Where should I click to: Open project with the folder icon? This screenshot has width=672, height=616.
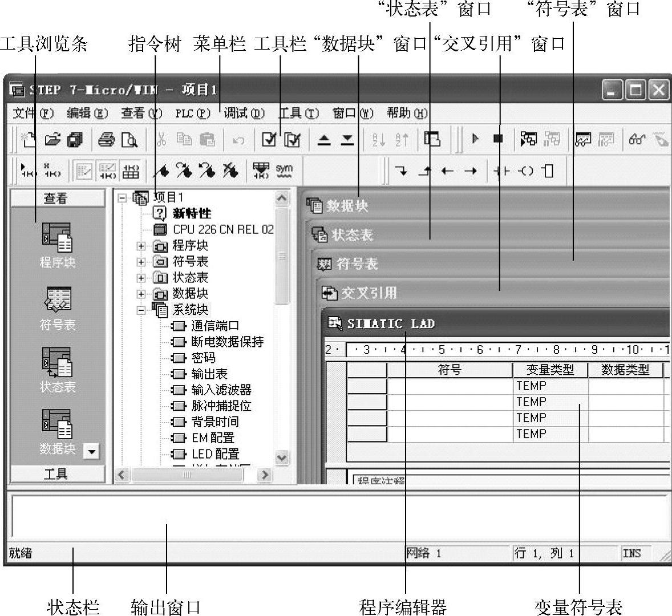[52, 140]
